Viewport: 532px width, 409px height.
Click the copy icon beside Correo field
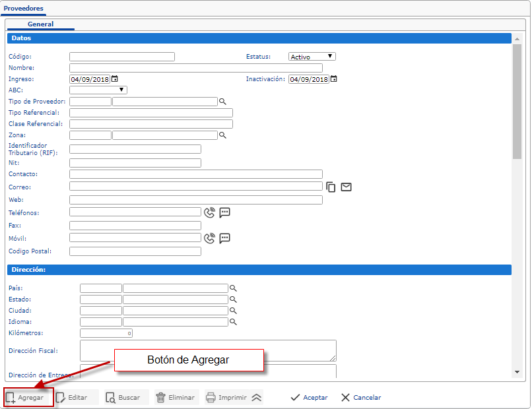point(331,187)
